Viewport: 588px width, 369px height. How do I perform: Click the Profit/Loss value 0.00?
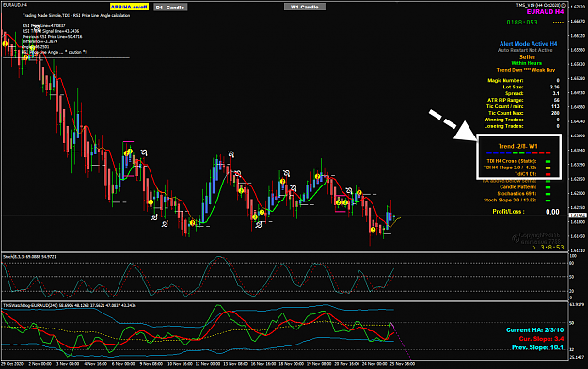tap(552, 212)
